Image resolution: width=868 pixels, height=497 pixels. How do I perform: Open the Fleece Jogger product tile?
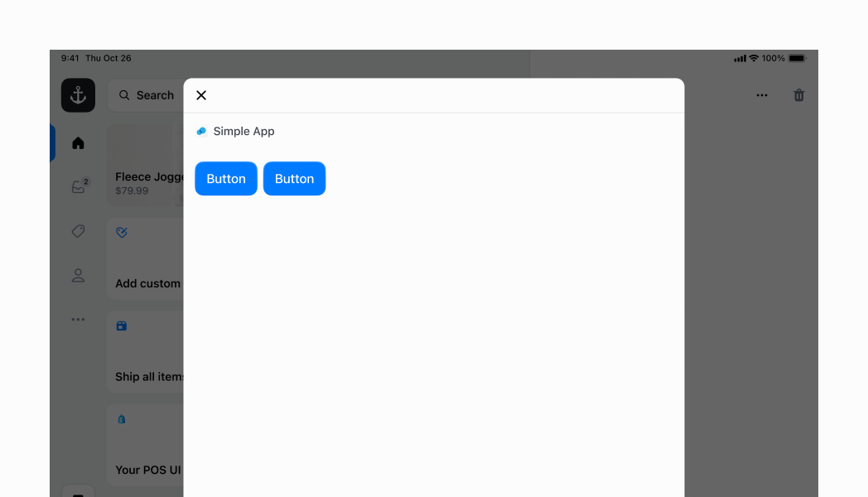[x=145, y=165]
